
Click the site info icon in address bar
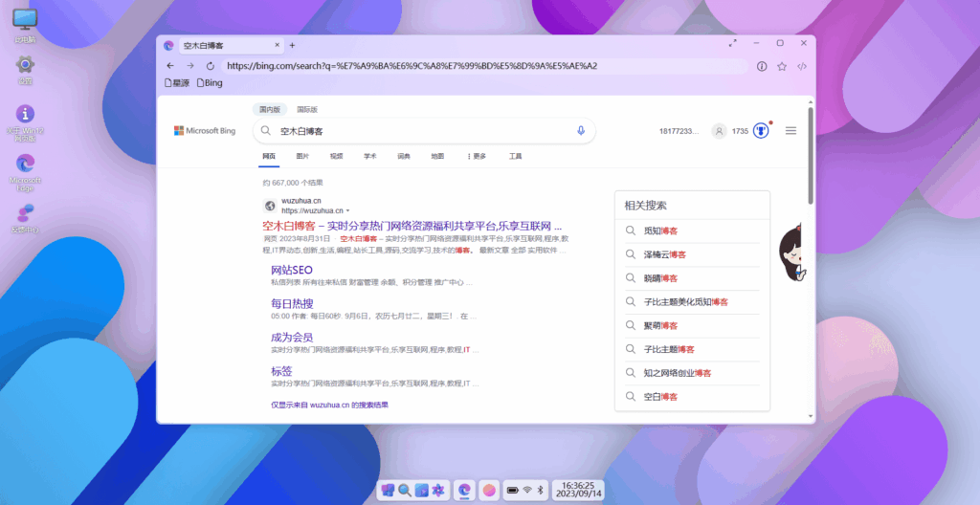click(762, 66)
